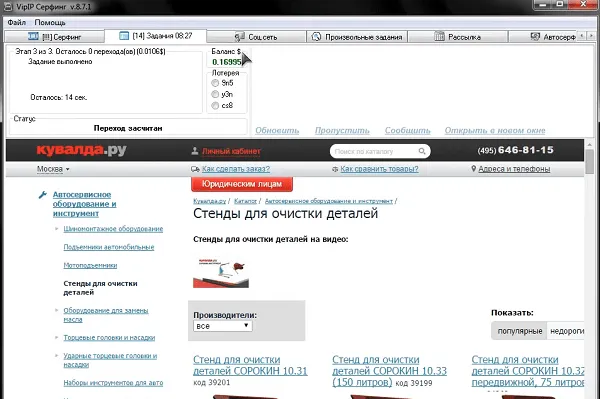Select lottery option 9n5
The image size is (600, 399).
coord(215,83)
